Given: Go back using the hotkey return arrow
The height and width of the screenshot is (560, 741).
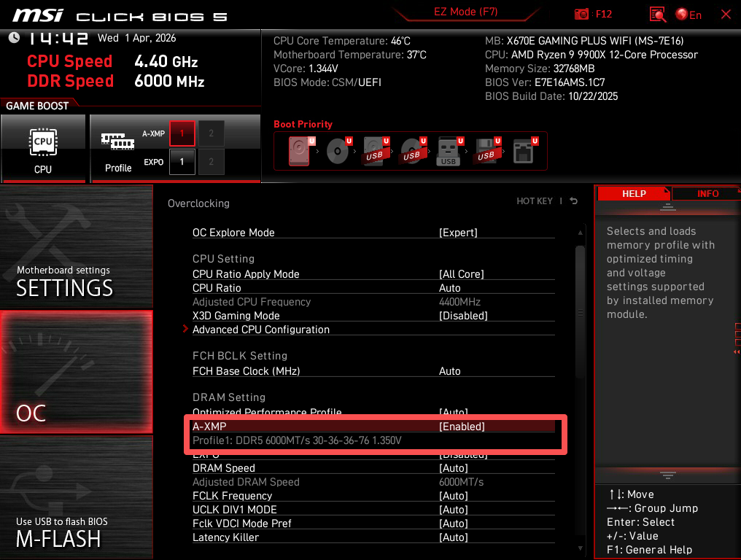Looking at the screenshot, I should click(x=574, y=201).
